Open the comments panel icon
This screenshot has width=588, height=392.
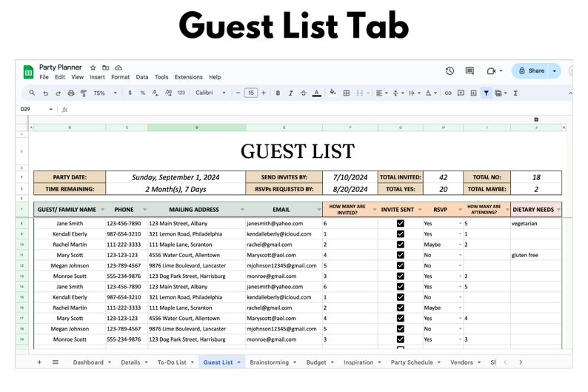point(470,71)
